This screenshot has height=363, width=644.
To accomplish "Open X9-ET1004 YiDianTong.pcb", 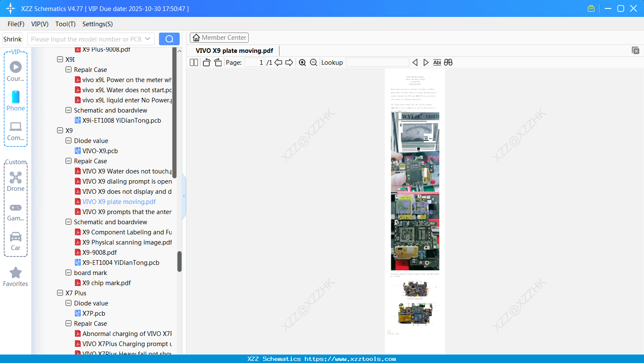I will click(x=121, y=263).
